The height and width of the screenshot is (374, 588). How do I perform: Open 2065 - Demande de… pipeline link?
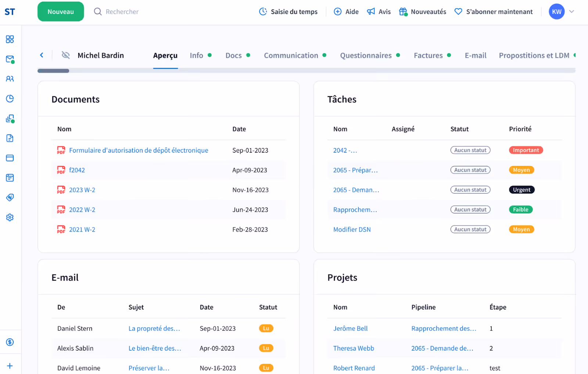(x=442, y=348)
